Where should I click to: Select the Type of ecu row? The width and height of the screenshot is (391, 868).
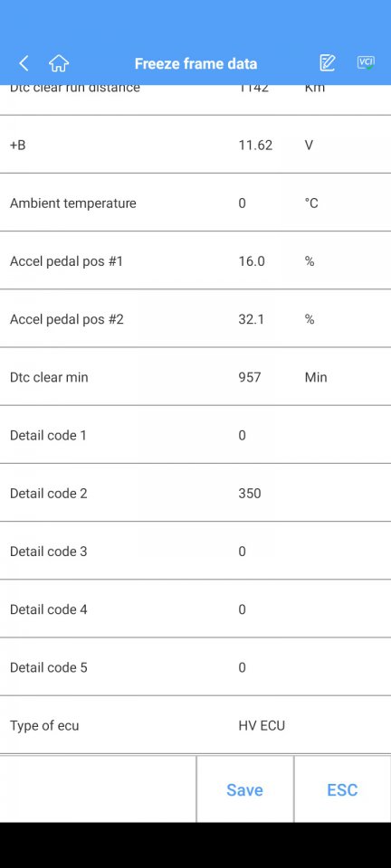[195, 725]
